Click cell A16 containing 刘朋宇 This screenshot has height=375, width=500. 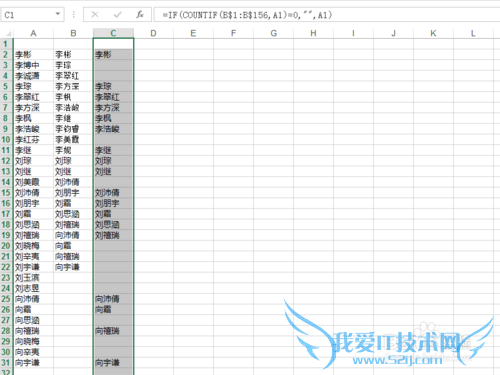tap(33, 203)
